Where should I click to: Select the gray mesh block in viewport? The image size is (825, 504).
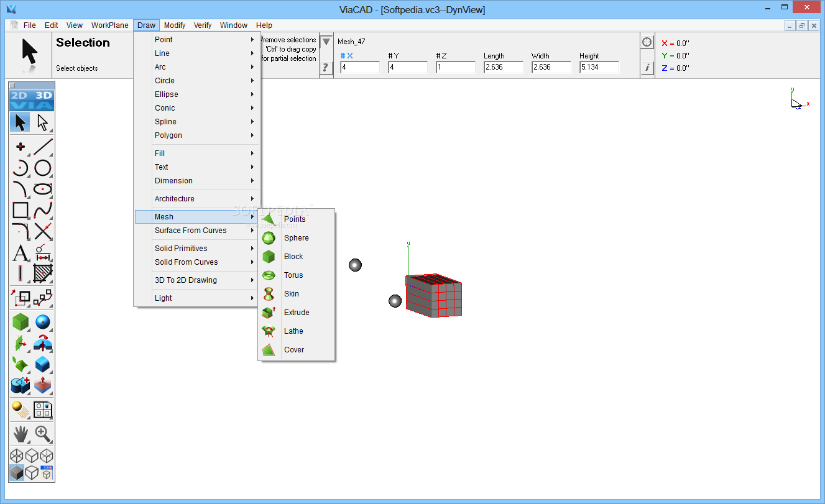[x=433, y=296]
